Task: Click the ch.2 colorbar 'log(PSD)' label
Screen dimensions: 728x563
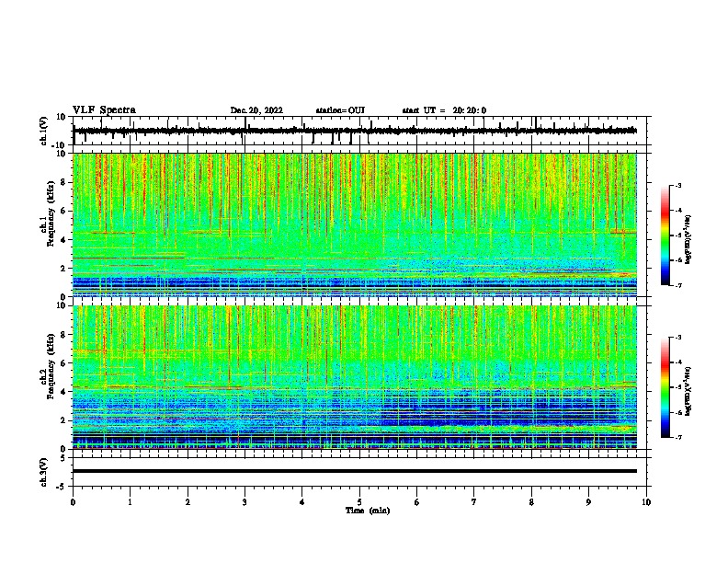Action: pos(688,392)
